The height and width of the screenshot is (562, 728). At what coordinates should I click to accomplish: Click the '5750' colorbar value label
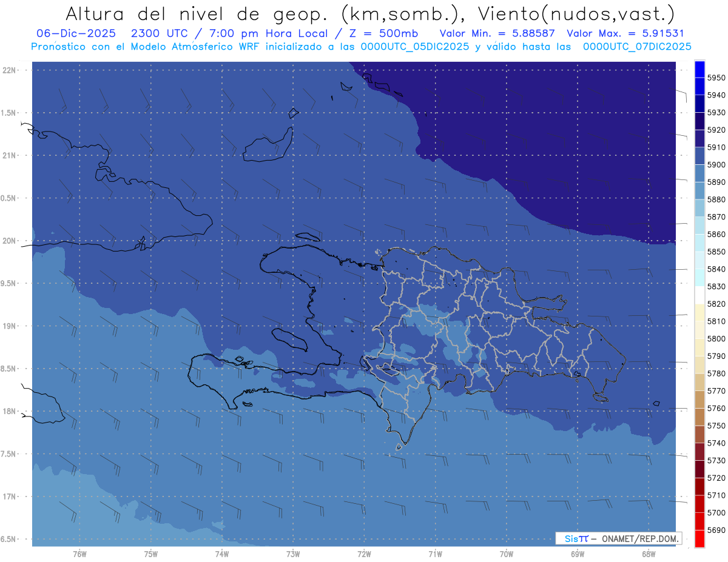716,426
